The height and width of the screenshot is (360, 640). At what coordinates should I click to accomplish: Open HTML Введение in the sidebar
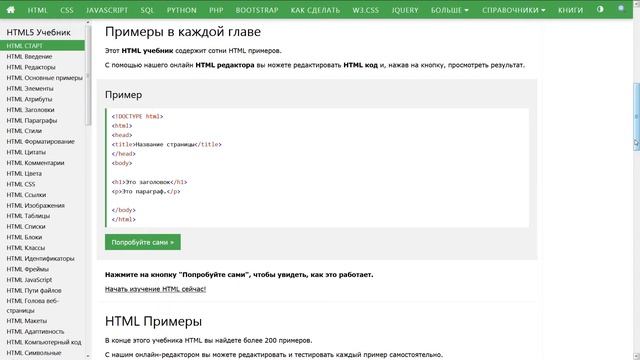click(x=29, y=56)
